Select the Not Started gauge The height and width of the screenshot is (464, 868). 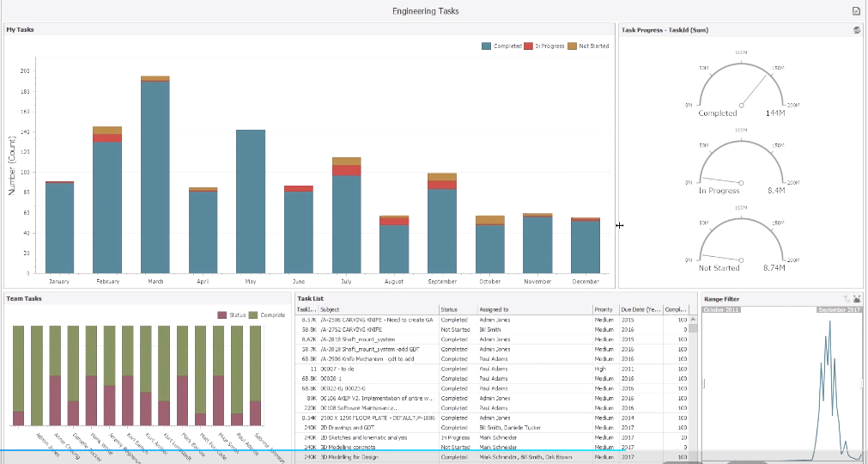point(741,239)
